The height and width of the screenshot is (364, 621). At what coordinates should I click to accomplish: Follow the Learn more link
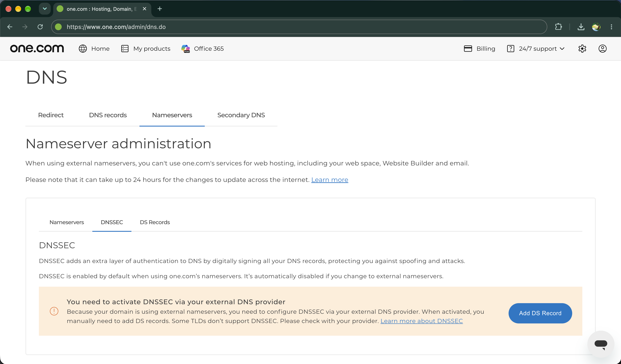click(x=330, y=180)
